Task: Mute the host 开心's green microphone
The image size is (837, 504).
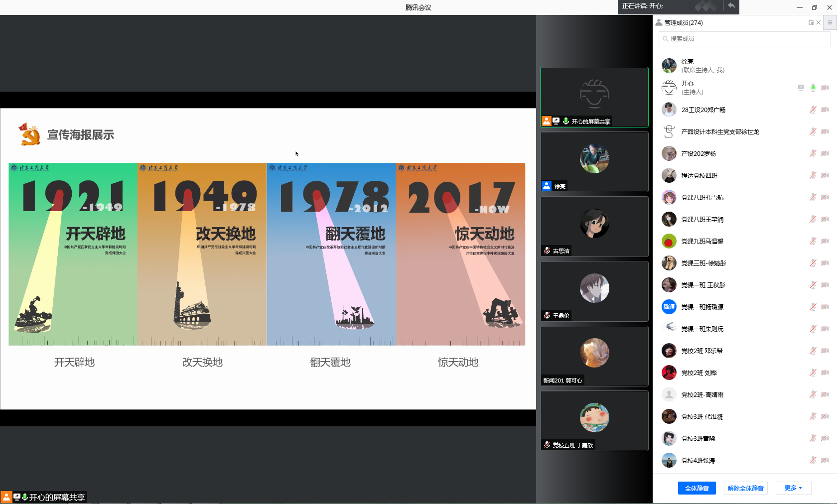Action: click(x=813, y=88)
